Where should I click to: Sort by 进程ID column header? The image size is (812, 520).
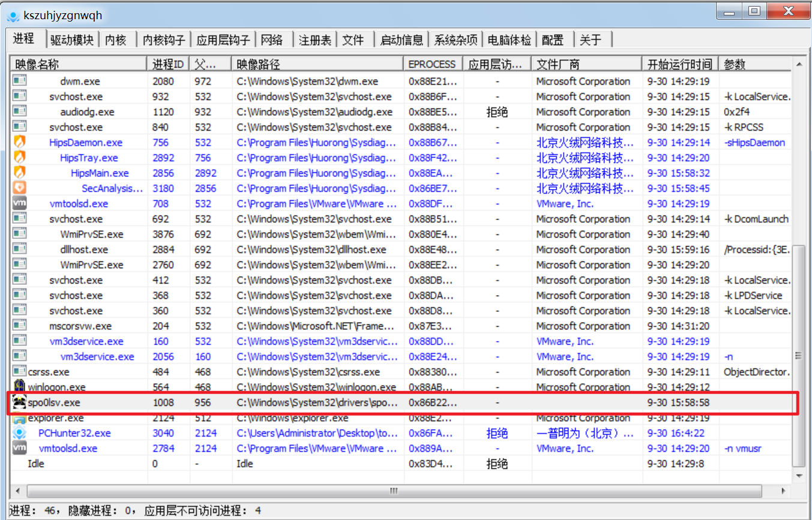click(169, 64)
